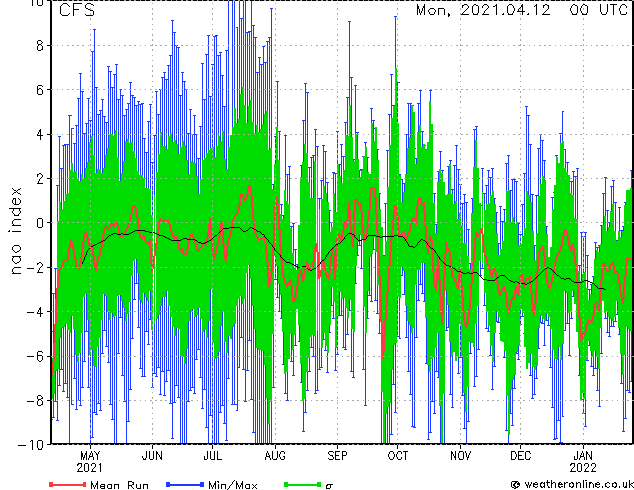Click the y-axis value 6
Viewport: 634px width, 490px height.
pyautogui.click(x=40, y=90)
